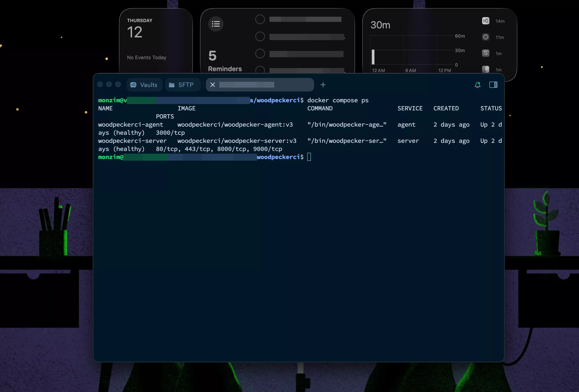Image resolution: width=579 pixels, height=392 pixels.
Task: Click the VS Code icon showing 14m
Action: pos(486,21)
